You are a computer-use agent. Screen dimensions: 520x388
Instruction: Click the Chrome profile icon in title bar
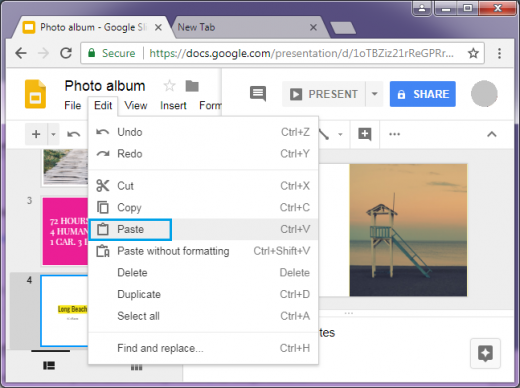(x=422, y=7)
